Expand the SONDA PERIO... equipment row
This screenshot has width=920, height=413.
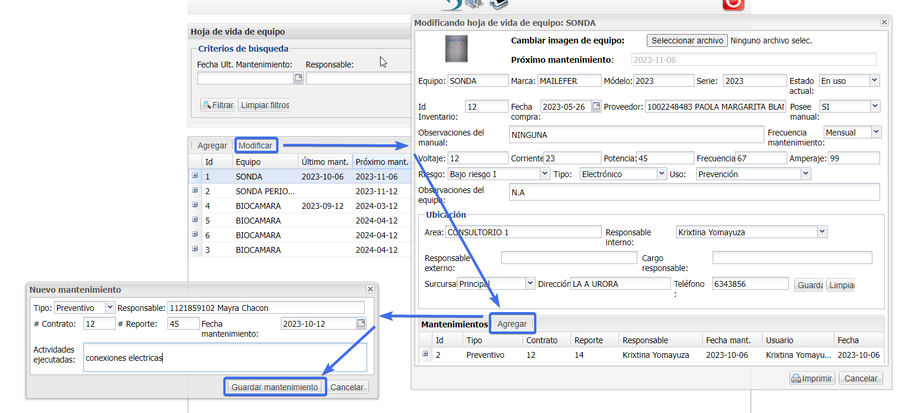195,191
